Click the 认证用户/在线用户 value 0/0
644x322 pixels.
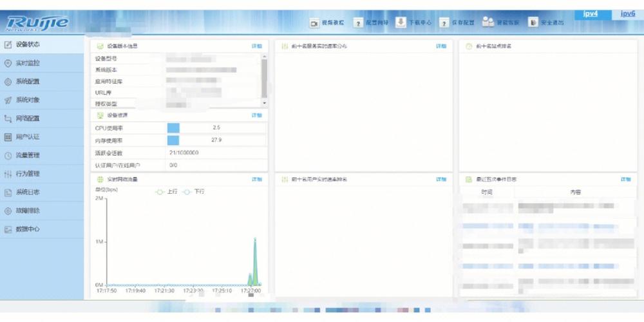pos(173,165)
